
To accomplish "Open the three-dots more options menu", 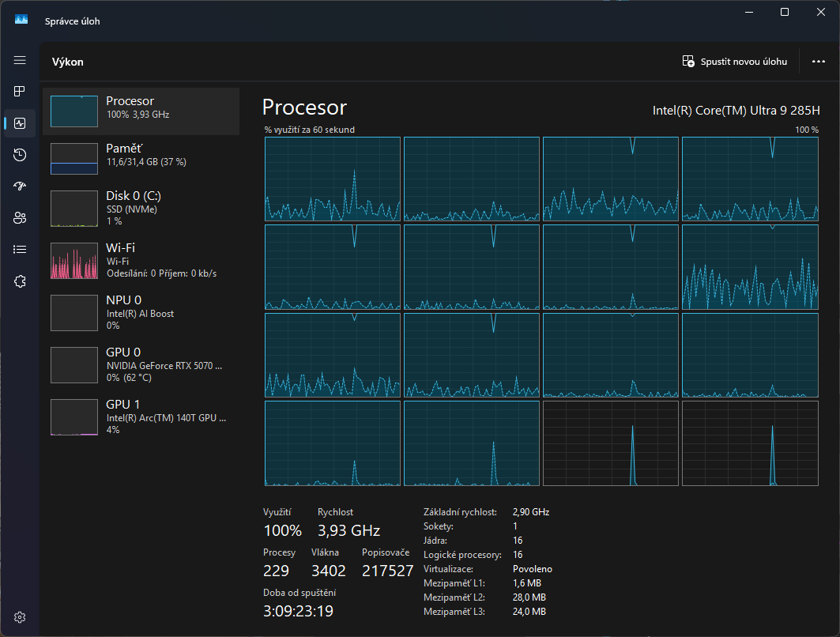I will pos(818,62).
